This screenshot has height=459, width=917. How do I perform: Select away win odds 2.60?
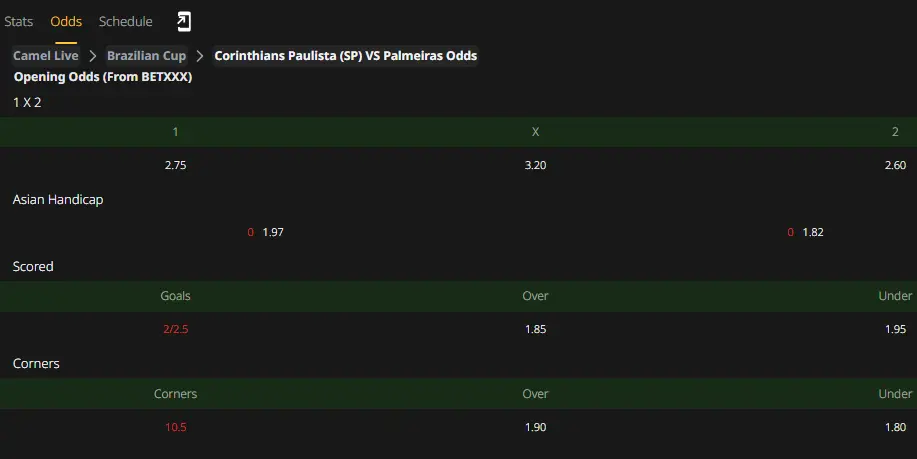pos(895,165)
